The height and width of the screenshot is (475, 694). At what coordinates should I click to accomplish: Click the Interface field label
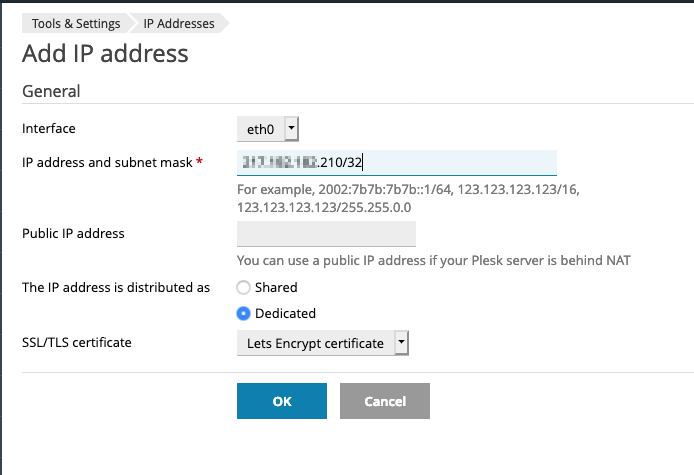[49, 128]
